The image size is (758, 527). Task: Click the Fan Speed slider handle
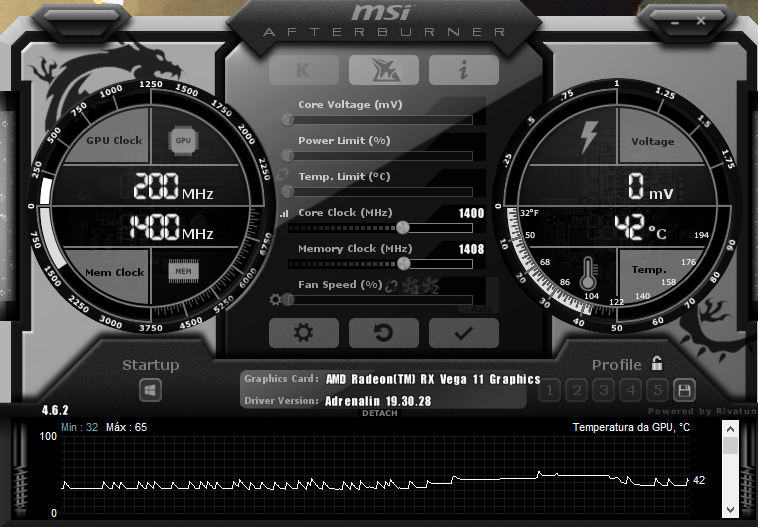(x=289, y=300)
